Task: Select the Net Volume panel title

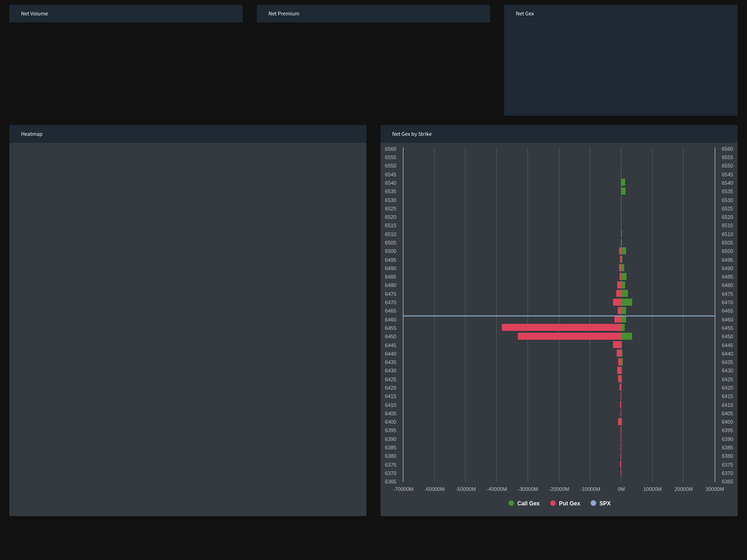Action: click(34, 14)
